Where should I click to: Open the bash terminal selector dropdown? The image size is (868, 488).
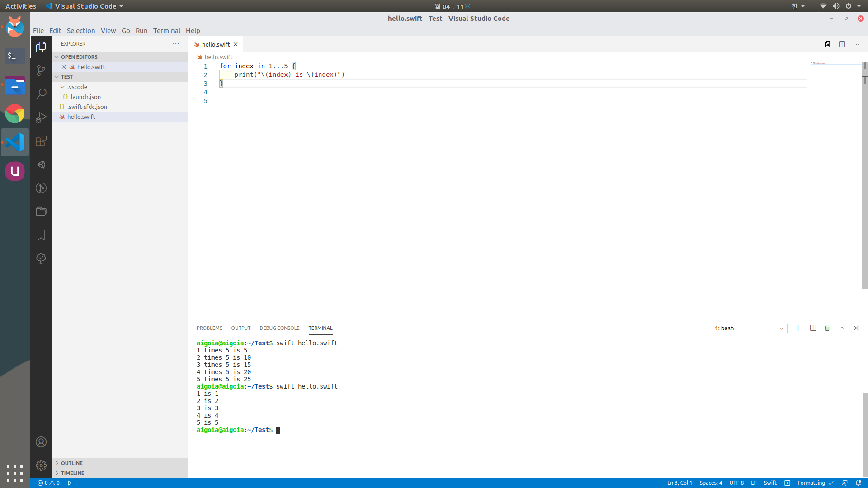749,328
